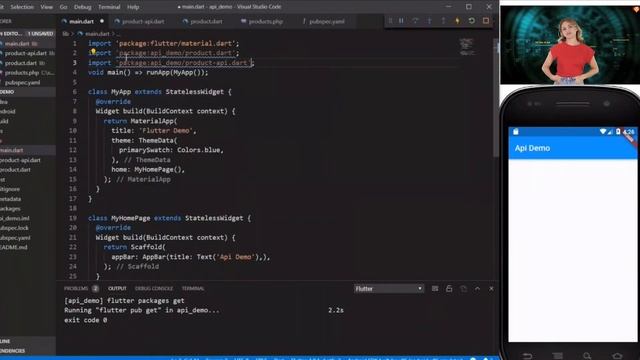
Task: Switch to the Debug Console tab
Action: (x=154, y=289)
